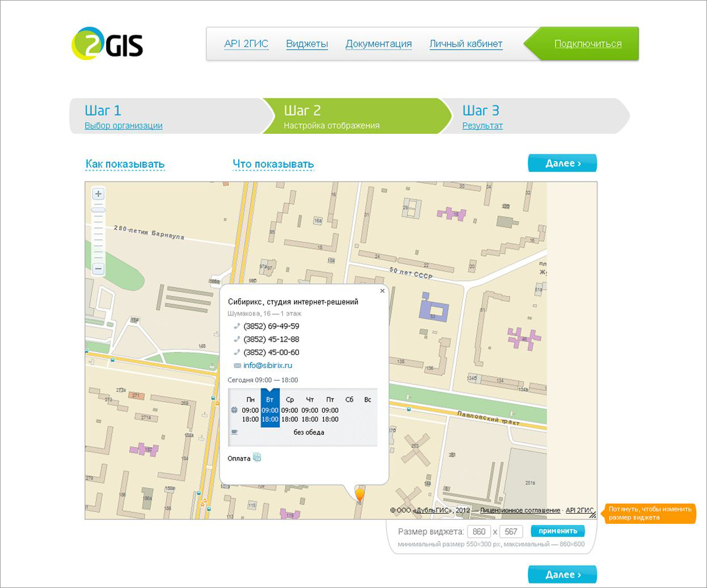Click the 280-летия Барнаула street label

click(x=149, y=232)
